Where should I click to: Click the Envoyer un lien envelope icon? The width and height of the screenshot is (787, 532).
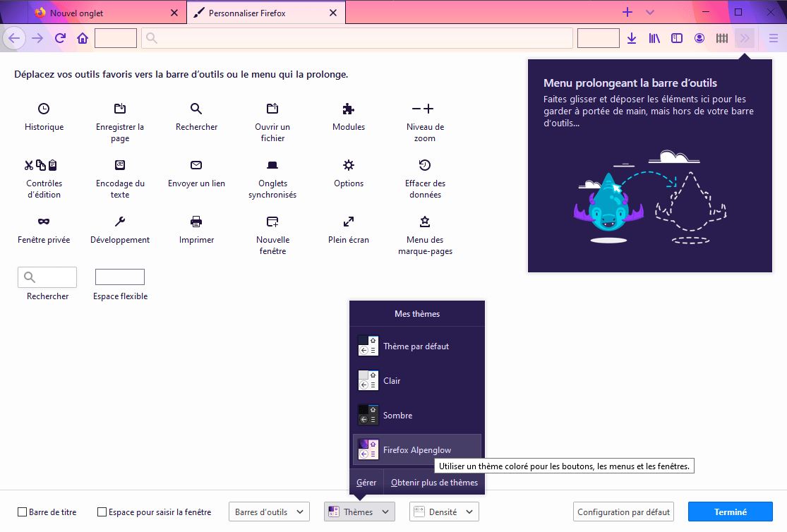pyautogui.click(x=196, y=164)
